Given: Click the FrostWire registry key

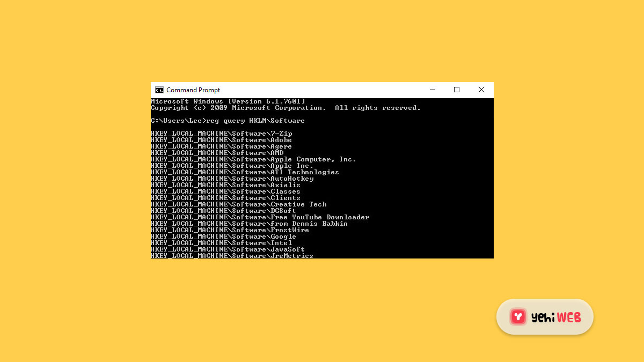Looking at the screenshot, I should pyautogui.click(x=230, y=230).
